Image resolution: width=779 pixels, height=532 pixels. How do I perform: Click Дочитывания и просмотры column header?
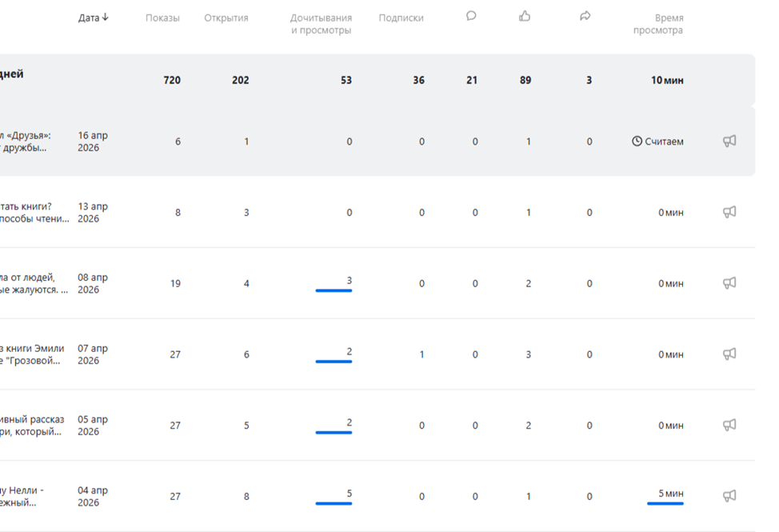pyautogui.click(x=321, y=24)
